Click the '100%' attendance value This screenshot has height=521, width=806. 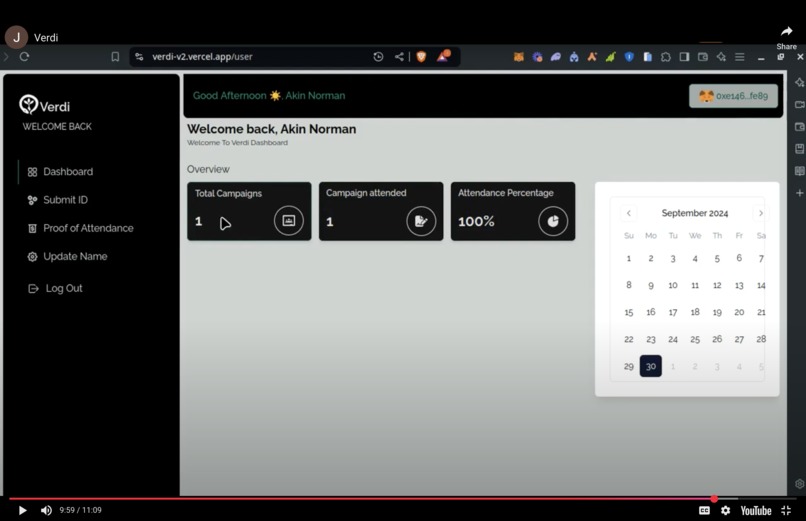pyautogui.click(x=476, y=221)
